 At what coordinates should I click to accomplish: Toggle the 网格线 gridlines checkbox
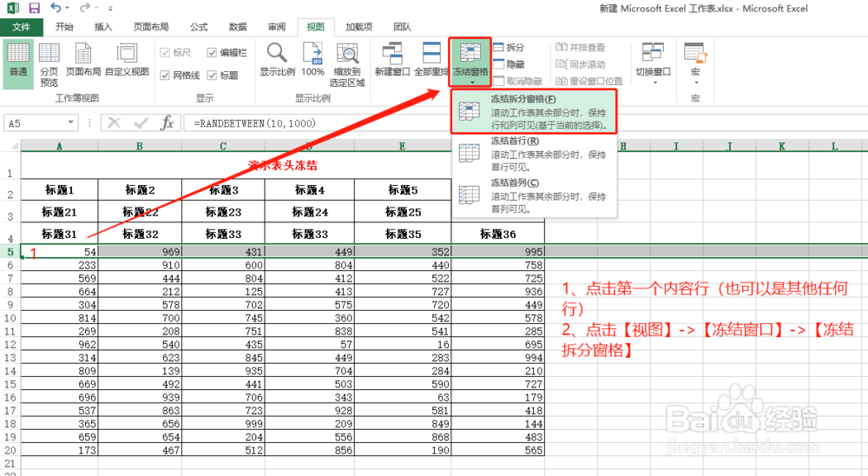[164, 75]
